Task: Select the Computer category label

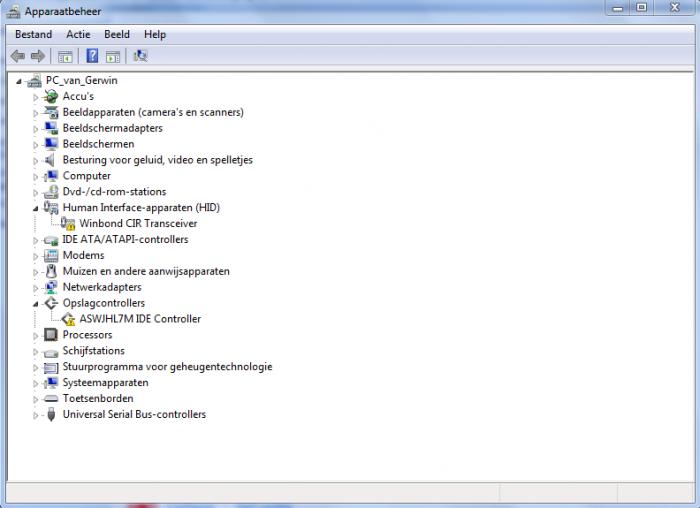Action: pos(87,176)
